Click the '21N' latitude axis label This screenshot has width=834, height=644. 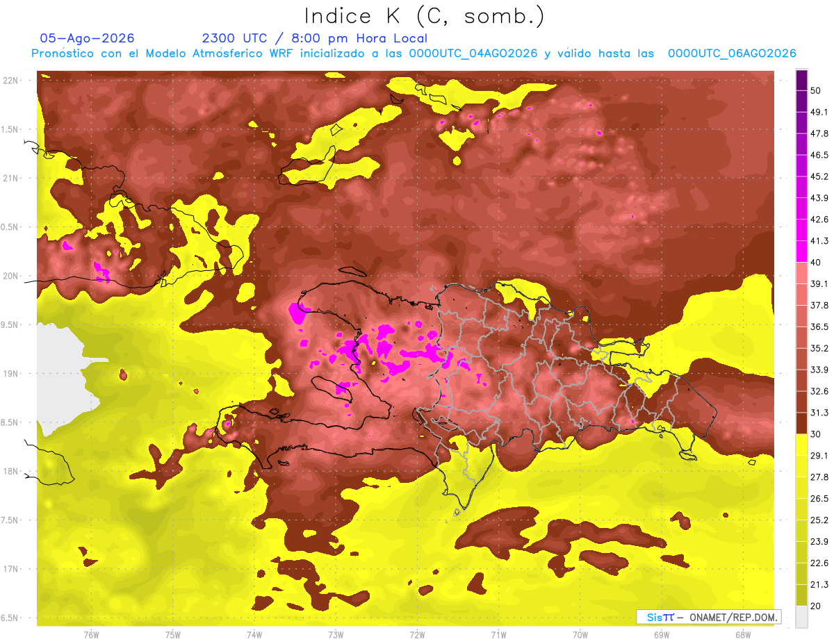click(12, 178)
